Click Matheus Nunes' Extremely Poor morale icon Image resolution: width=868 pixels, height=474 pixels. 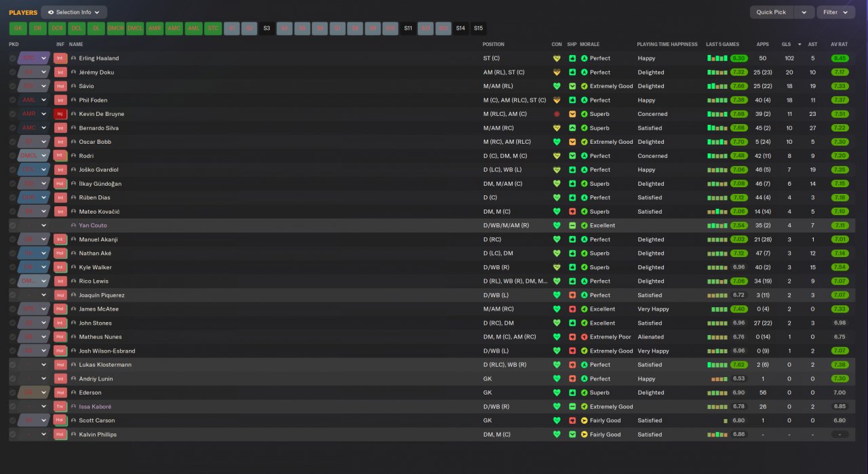point(585,337)
